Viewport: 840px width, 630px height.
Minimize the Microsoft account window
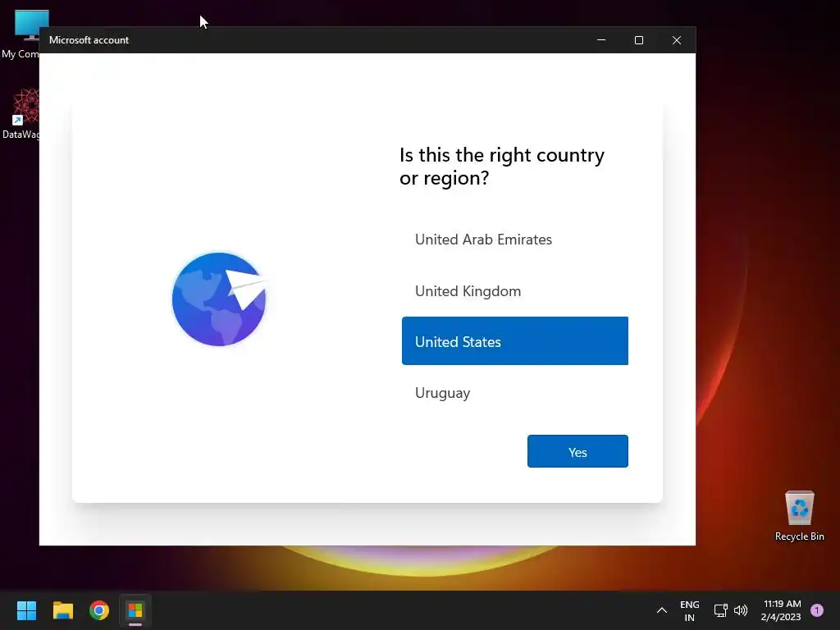[x=601, y=40]
